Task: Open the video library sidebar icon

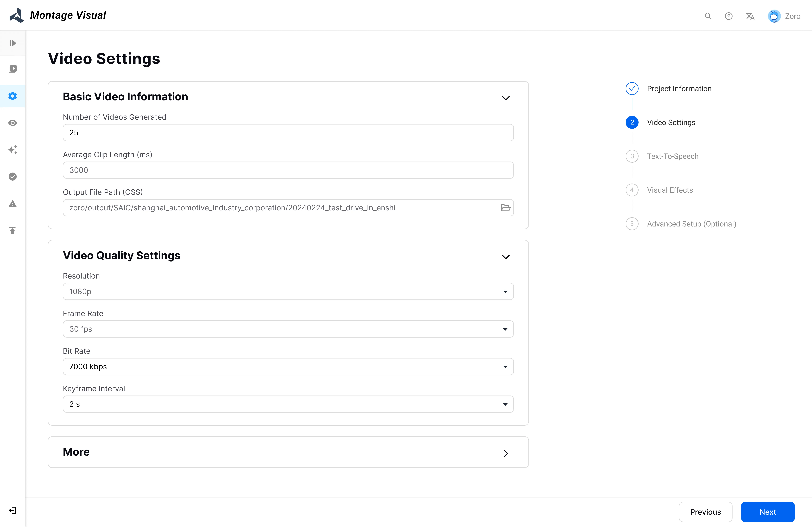Action: click(13, 69)
